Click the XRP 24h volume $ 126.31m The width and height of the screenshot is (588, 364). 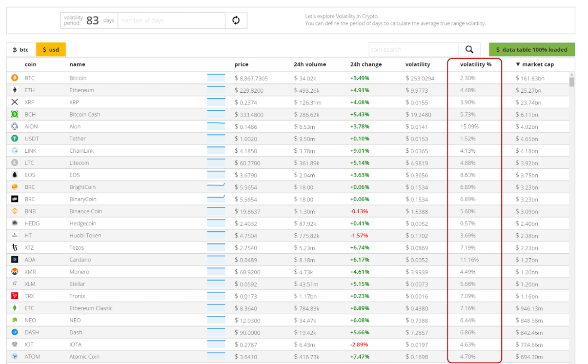[x=308, y=102]
